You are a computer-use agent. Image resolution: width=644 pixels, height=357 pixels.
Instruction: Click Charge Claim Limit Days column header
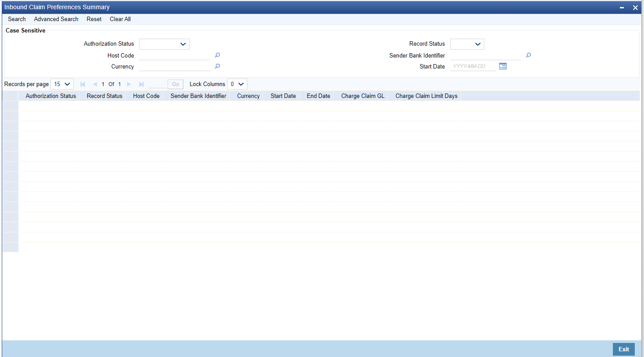[426, 96]
